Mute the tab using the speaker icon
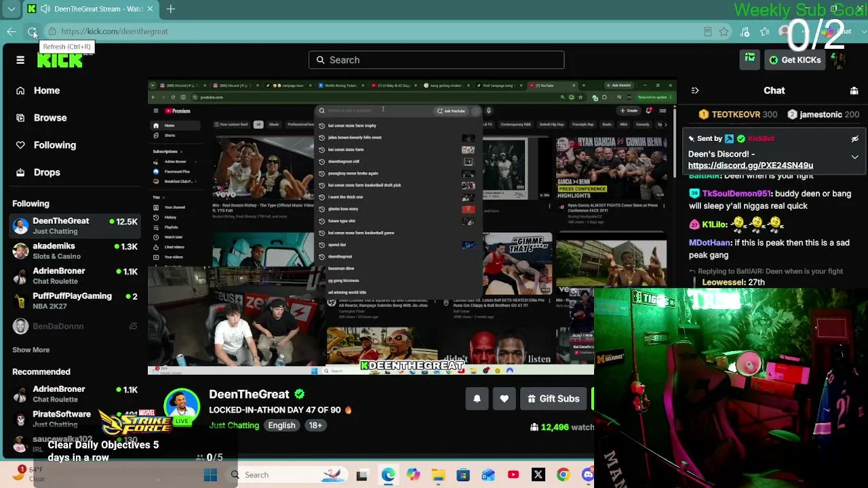Image resolution: width=868 pixels, height=488 pixels. coord(45,9)
